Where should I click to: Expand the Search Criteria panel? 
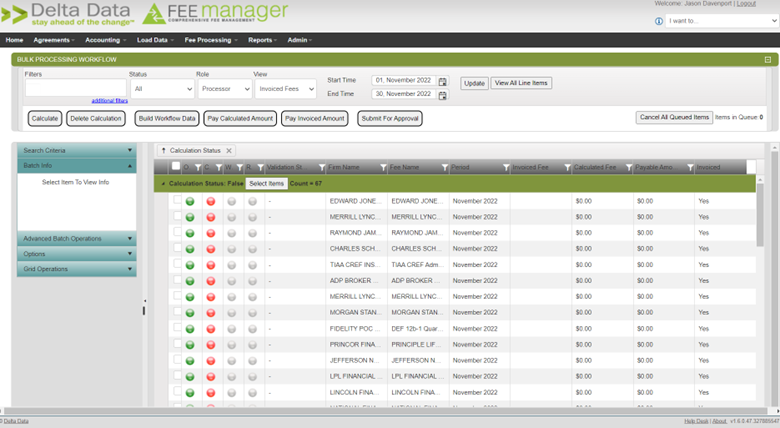77,150
